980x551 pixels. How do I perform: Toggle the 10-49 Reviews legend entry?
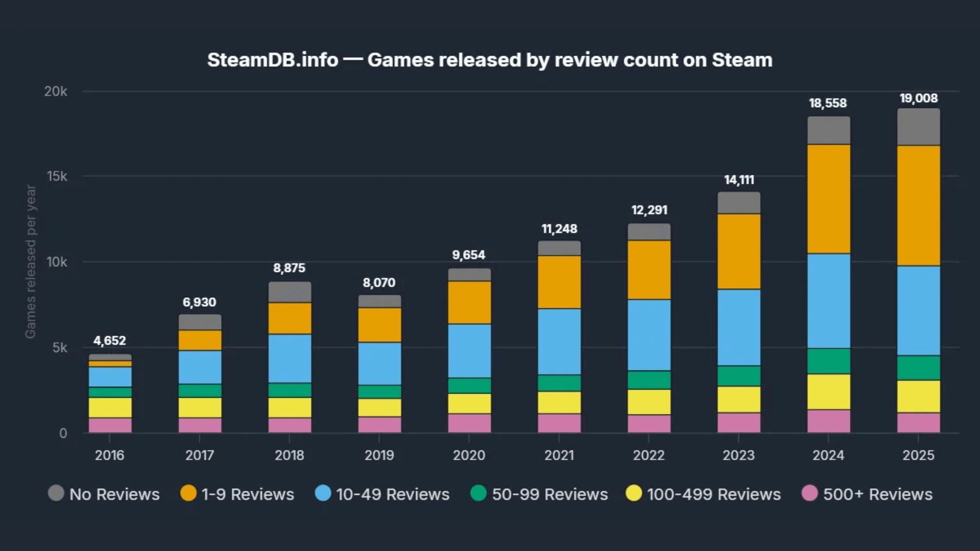[382, 494]
